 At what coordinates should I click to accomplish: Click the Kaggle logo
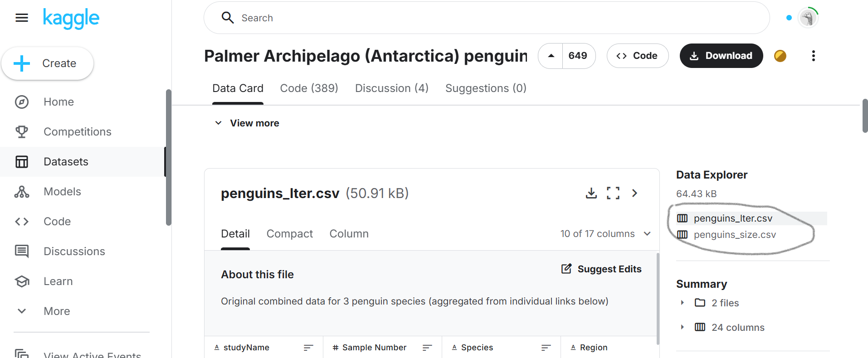coord(71,19)
